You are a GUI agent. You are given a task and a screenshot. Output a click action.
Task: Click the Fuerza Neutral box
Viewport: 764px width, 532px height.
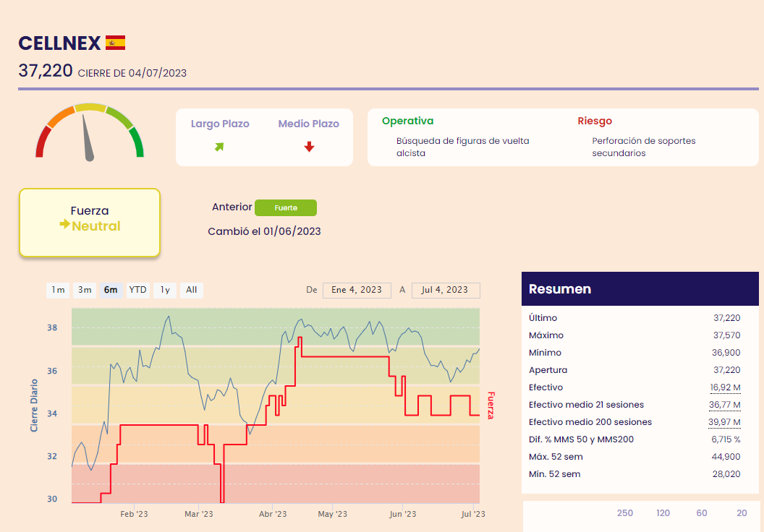pyautogui.click(x=90, y=223)
